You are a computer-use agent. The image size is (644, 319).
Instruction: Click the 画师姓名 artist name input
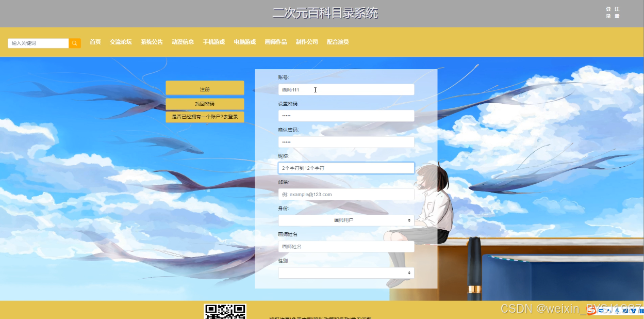[x=346, y=247]
